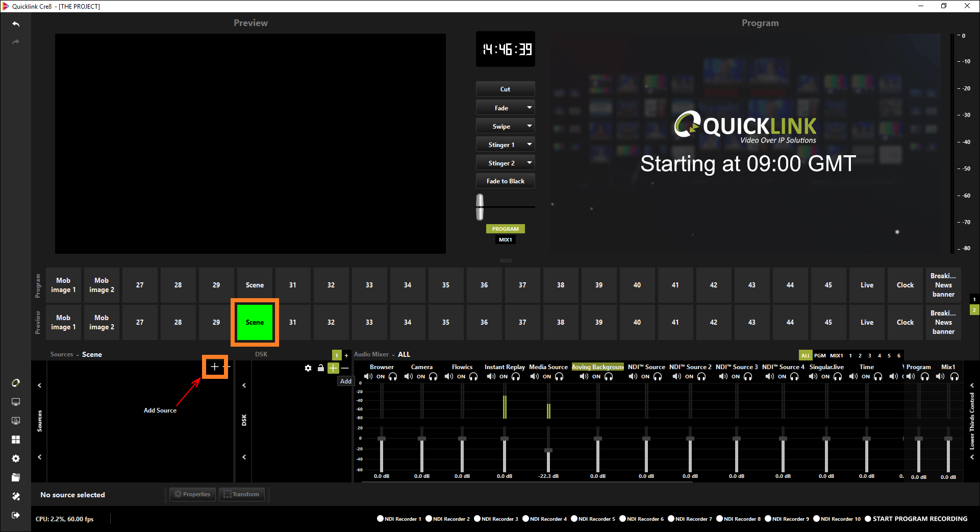Select the MIX1 audio mixer tab
980x532 pixels.
click(x=836, y=355)
